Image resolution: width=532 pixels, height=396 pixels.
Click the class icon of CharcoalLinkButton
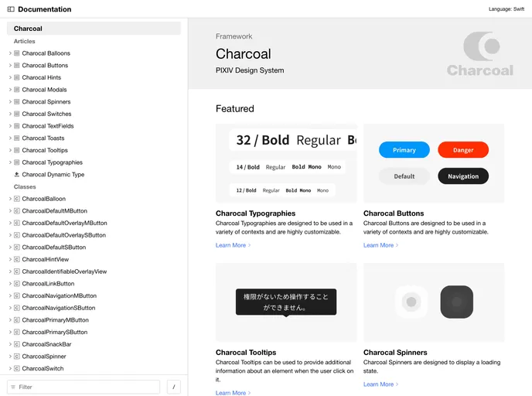[17, 284]
